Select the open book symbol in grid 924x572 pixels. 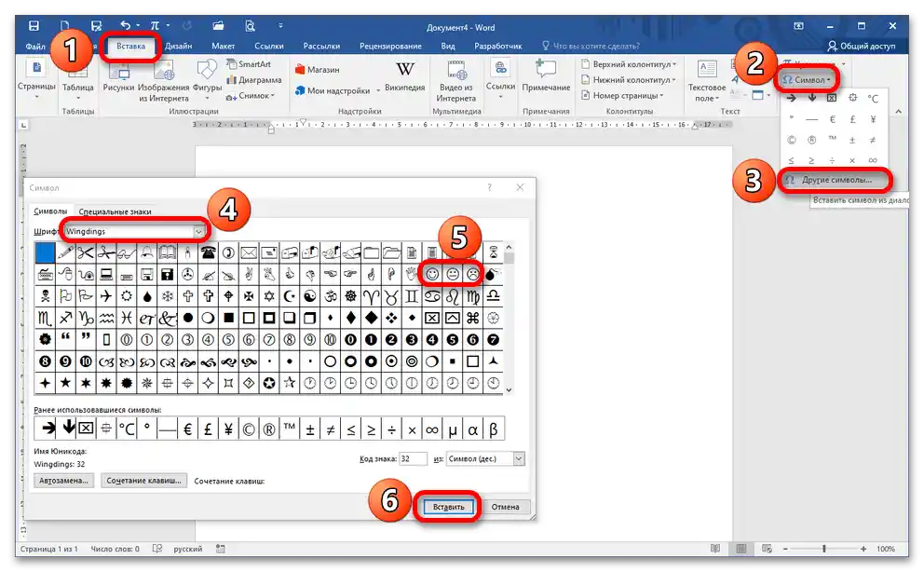(168, 253)
